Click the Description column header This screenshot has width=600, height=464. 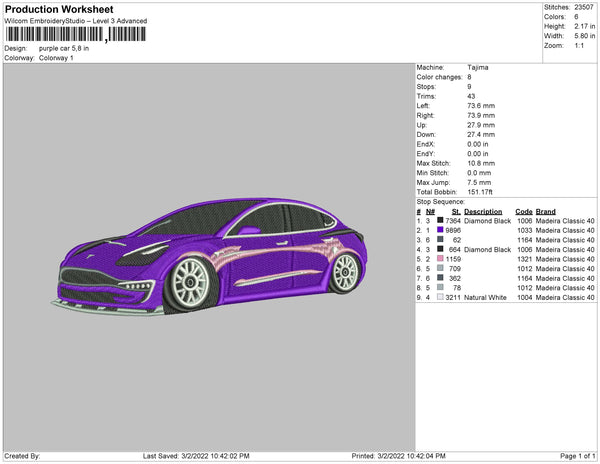[483, 212]
